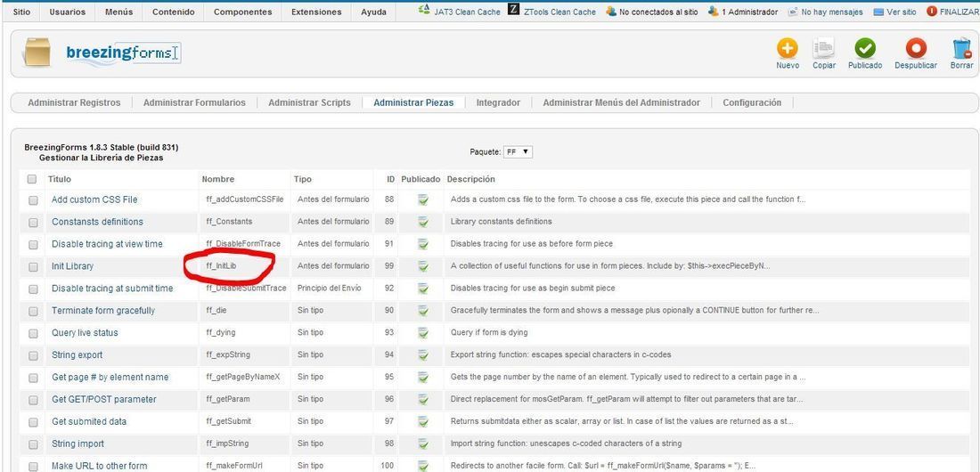
Task: Click the Nombre column header
Action: tap(218, 179)
